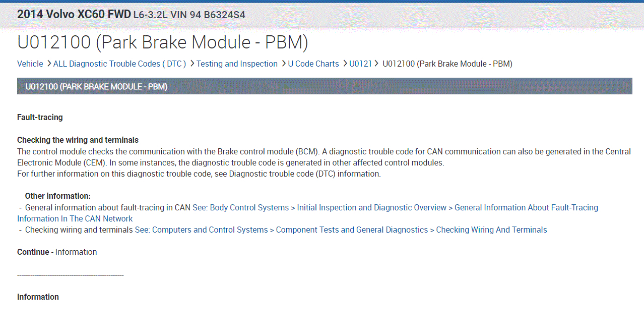Click chevron arrow right after Vehicle breadcrumb
The height and width of the screenshot is (333, 644).
pyautogui.click(x=49, y=64)
